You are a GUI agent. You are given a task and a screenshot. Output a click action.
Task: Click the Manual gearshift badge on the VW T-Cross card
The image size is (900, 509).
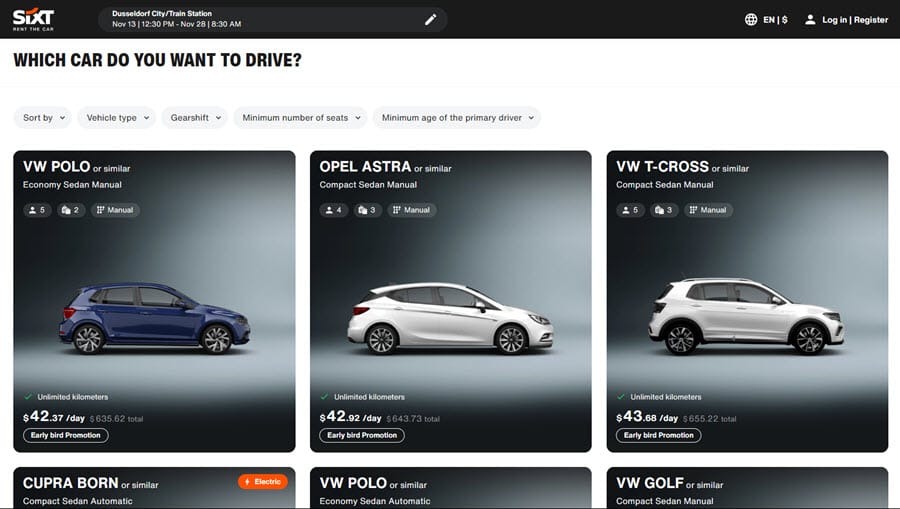click(x=707, y=210)
